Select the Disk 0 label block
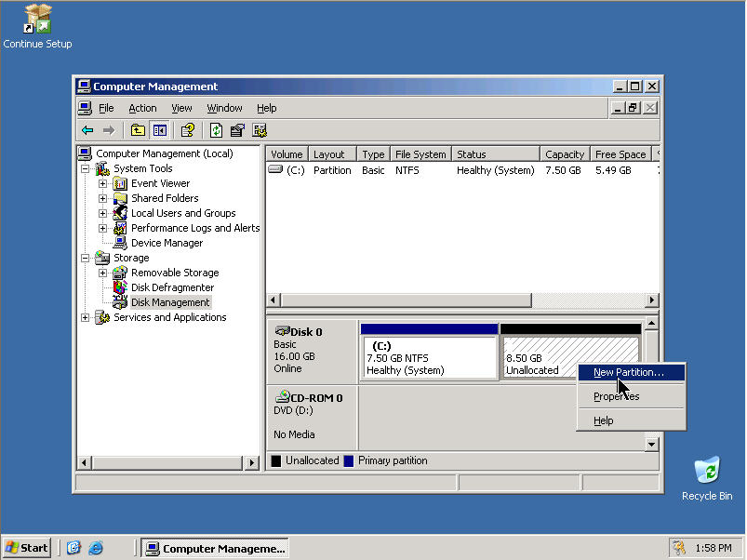747x560 pixels. coord(312,350)
